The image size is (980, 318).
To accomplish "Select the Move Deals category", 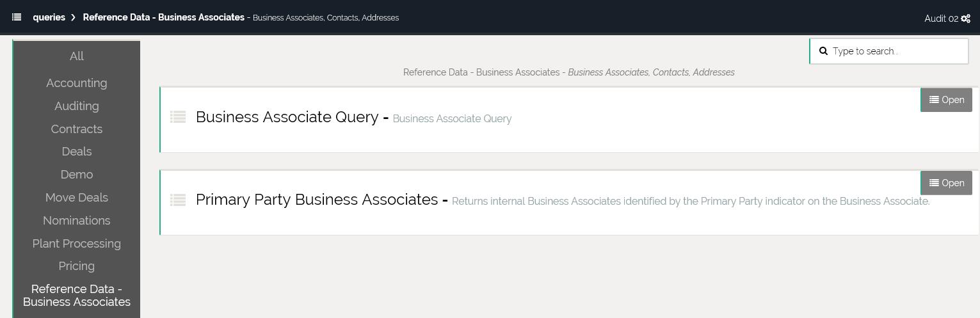I will (76, 198).
